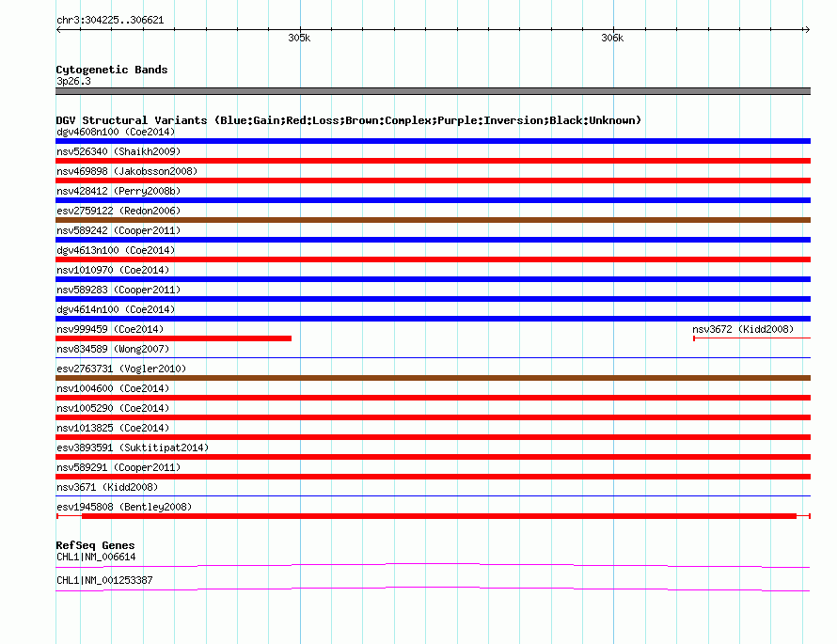Open variant dgv4613n100 (Coe2014) label
The height and width of the screenshot is (644, 837).
tap(116, 250)
